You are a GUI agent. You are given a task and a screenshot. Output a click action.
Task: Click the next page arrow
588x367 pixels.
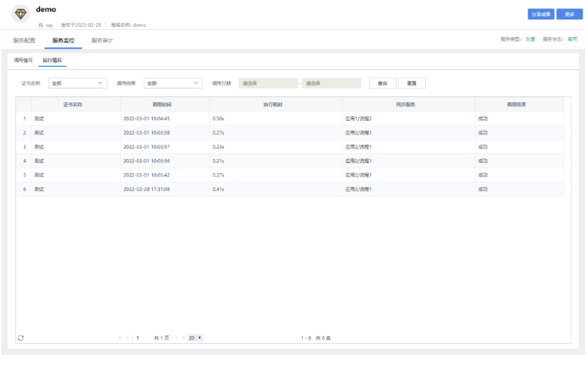[x=176, y=338]
